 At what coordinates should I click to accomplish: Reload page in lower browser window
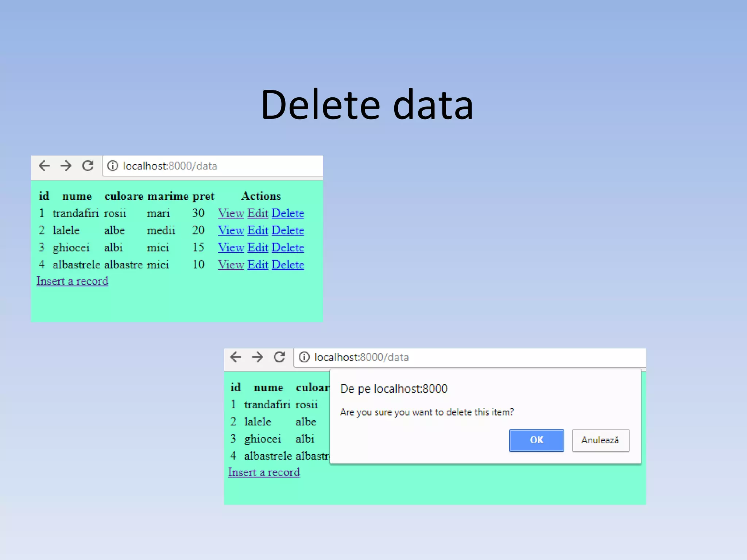tap(279, 357)
